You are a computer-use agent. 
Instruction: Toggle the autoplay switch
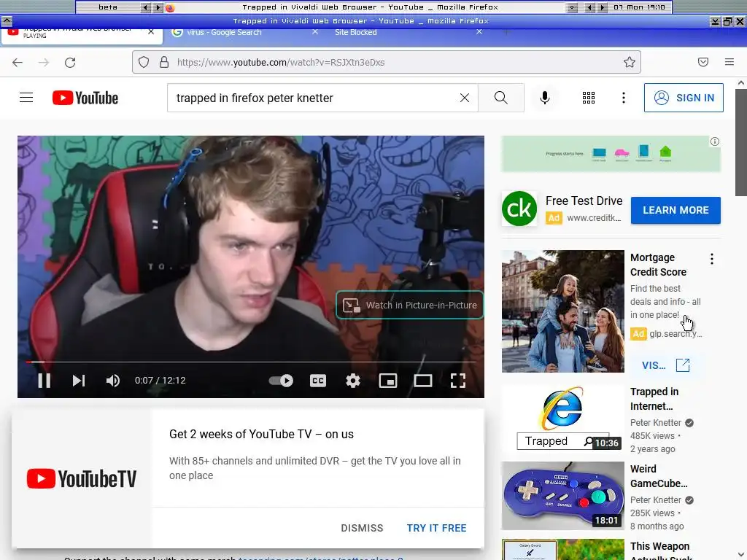pyautogui.click(x=281, y=381)
